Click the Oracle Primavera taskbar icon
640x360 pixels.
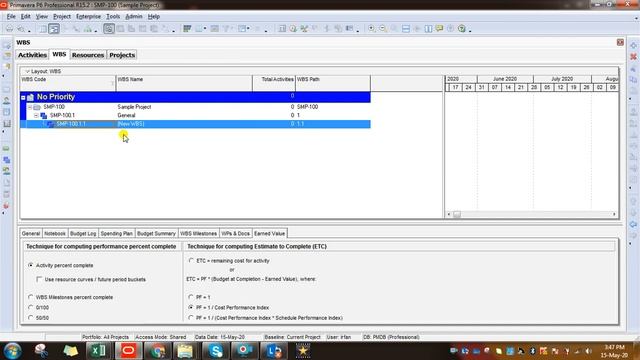(128, 351)
